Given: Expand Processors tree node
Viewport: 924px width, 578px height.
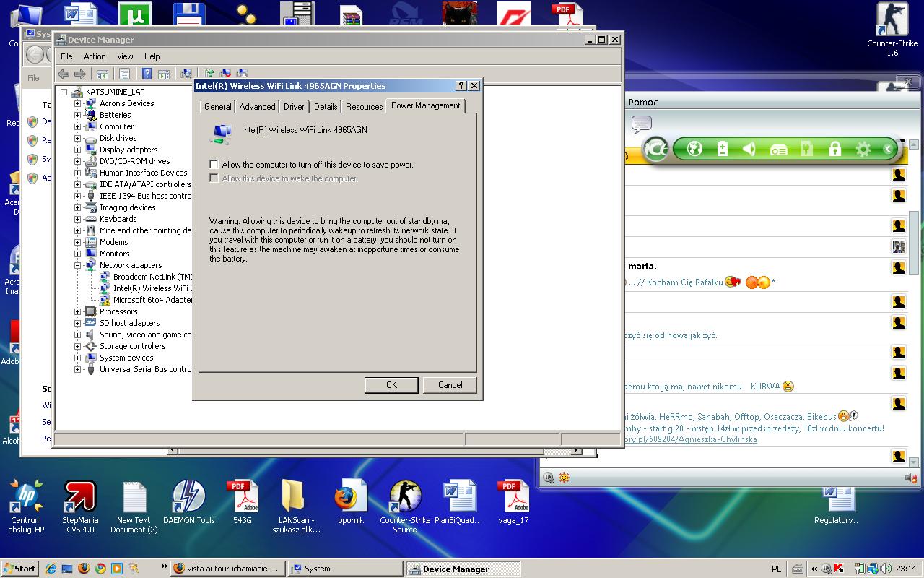Looking at the screenshot, I should (x=77, y=311).
